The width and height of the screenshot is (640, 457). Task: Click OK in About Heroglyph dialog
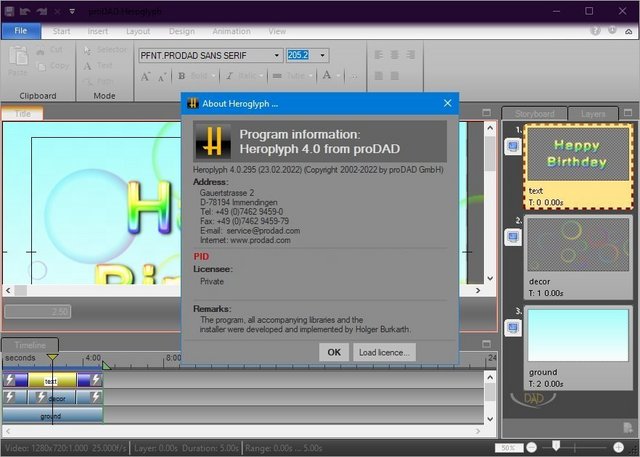tap(334, 353)
